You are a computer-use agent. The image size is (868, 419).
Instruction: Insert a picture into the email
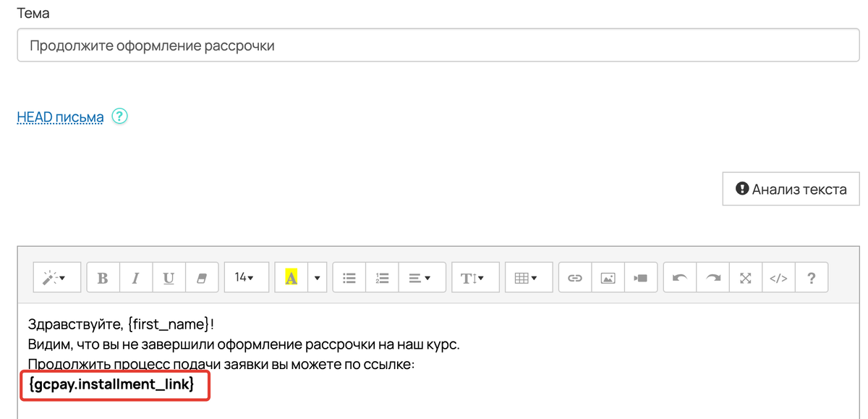point(608,277)
